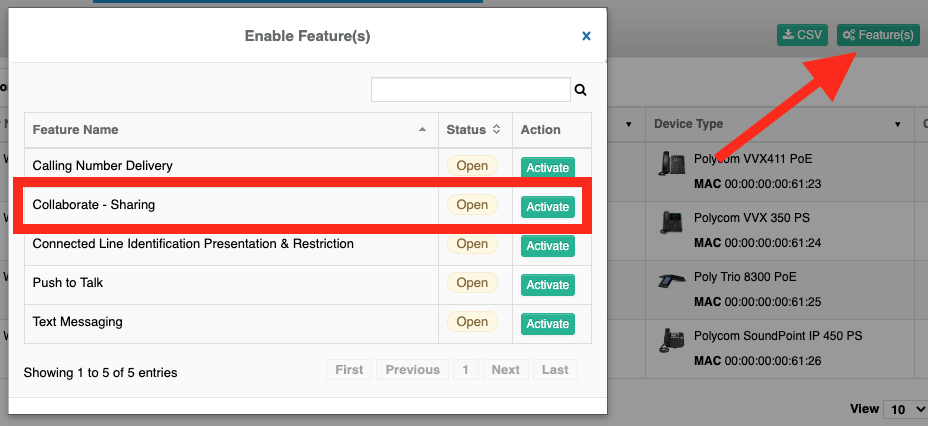This screenshot has width=928, height=426.
Task: Activate Push to Talk feature
Action: 547,285
